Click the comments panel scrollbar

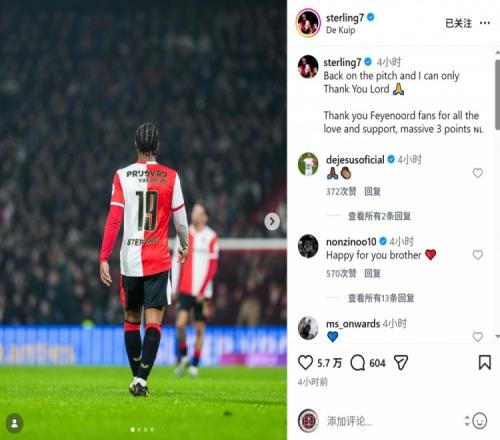(497, 95)
